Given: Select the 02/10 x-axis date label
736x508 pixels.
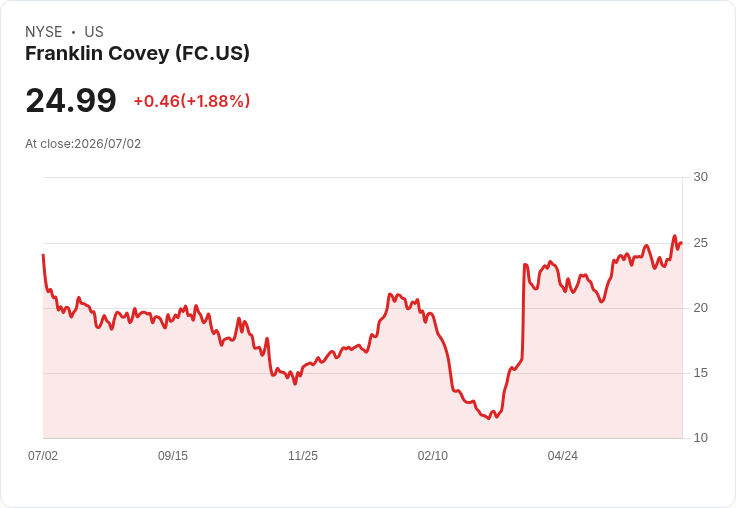Looking at the screenshot, I should pyautogui.click(x=433, y=456).
